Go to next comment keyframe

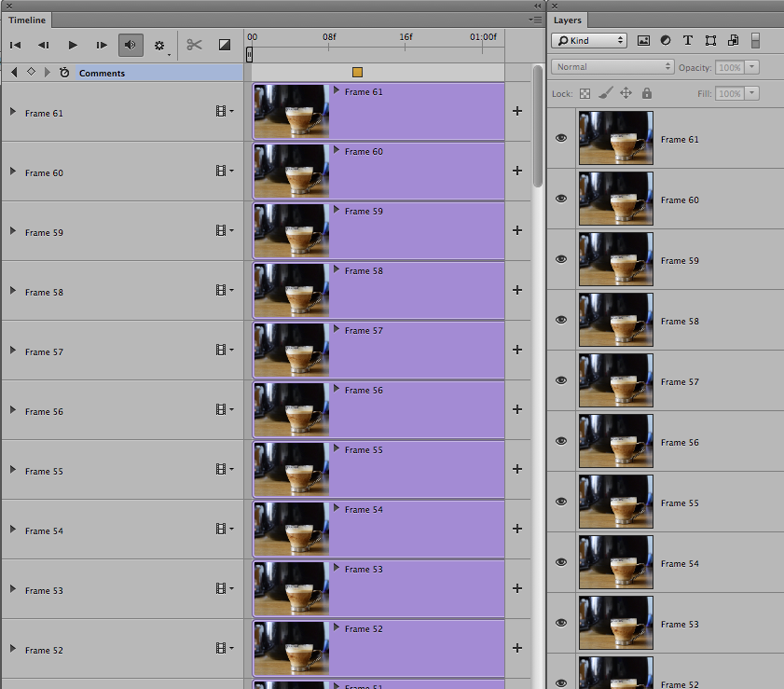[48, 72]
